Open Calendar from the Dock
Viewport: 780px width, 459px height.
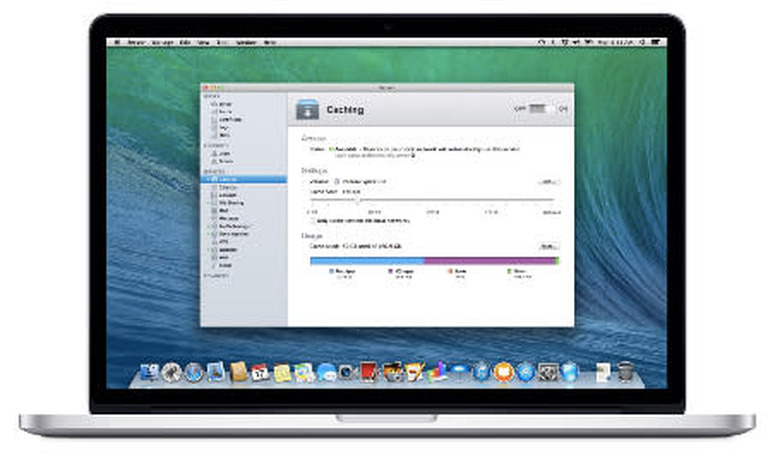(x=259, y=372)
